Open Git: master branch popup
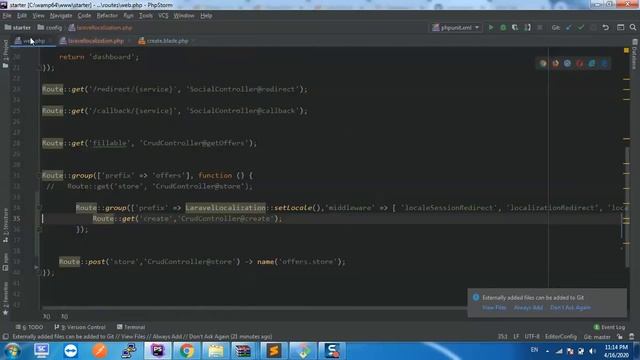Viewport: 640px width, 360px height. click(x=597, y=337)
